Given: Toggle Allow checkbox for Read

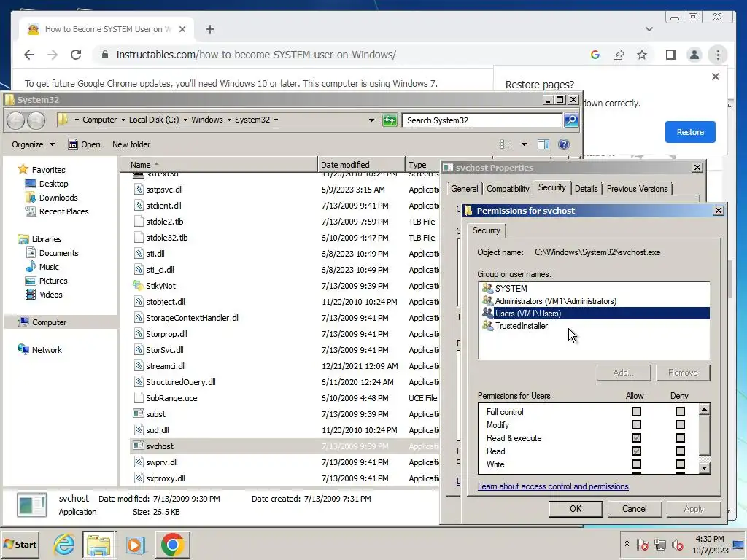Looking at the screenshot, I should point(636,451).
